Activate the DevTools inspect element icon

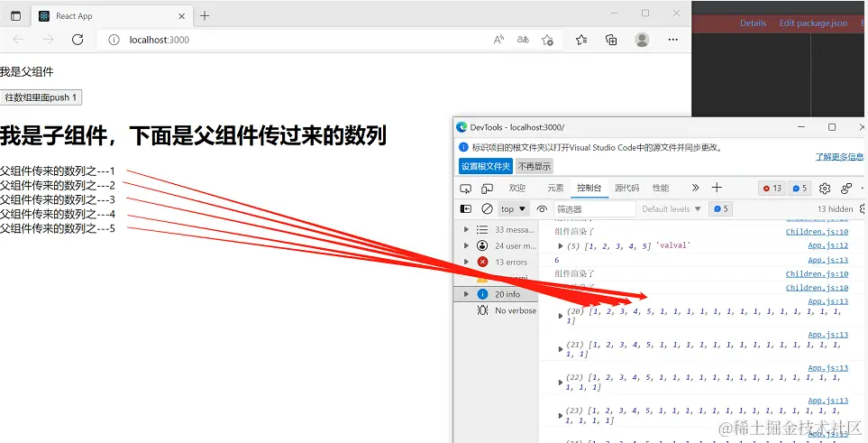coord(466,189)
